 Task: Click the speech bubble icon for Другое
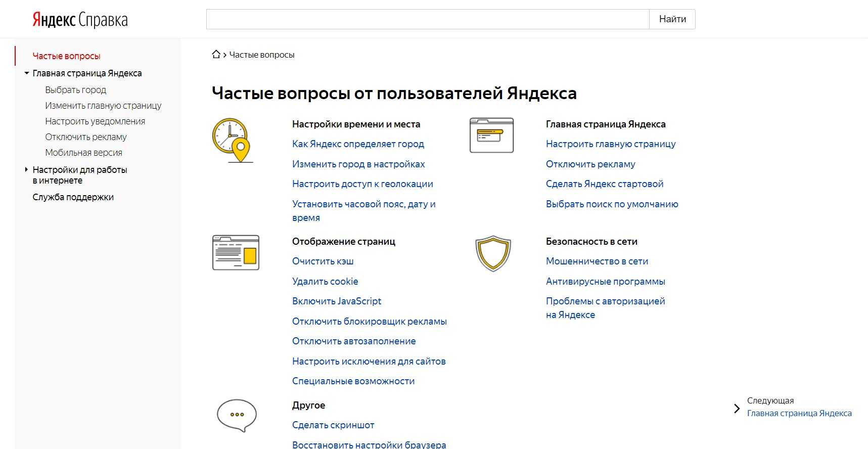237,415
